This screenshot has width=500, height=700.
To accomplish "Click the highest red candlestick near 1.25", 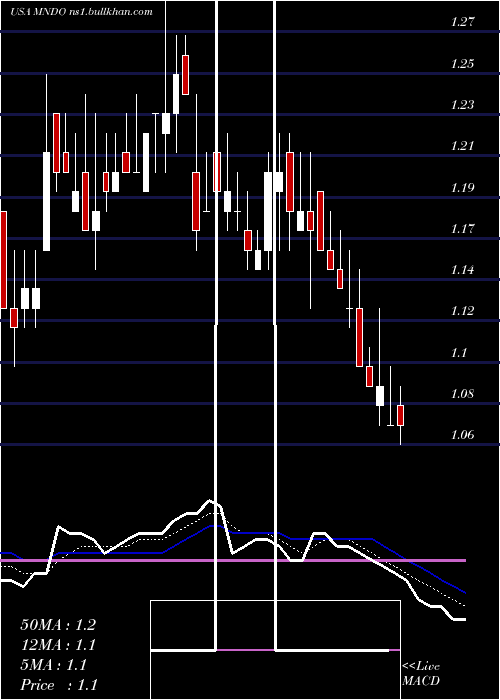I will coord(185,75).
